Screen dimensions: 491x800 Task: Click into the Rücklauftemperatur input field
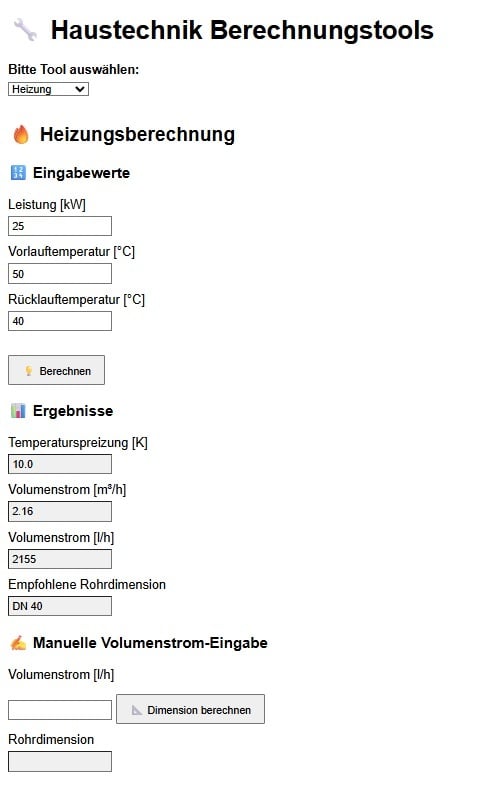[x=60, y=321]
